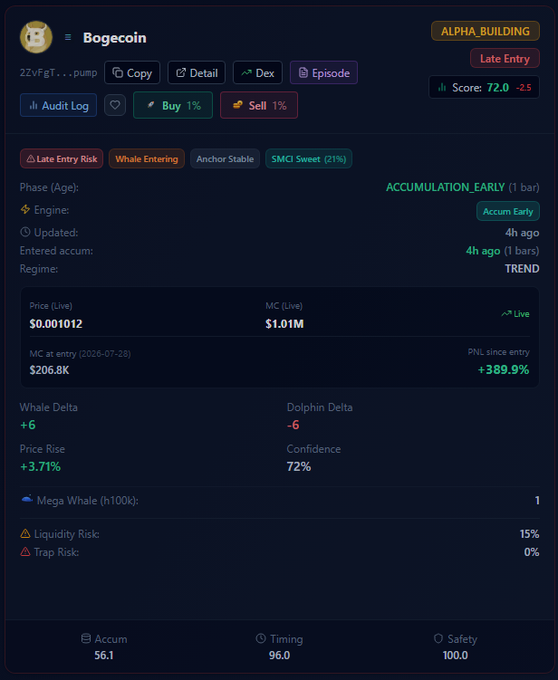Click the Whale Entering tag
Screen dimensions: 558x680
(x=147, y=159)
